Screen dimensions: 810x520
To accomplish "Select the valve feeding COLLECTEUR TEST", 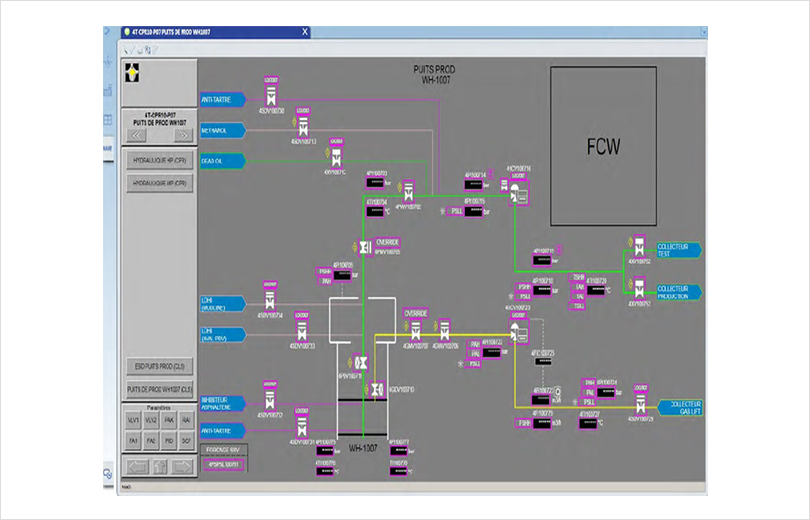I will pos(640,246).
